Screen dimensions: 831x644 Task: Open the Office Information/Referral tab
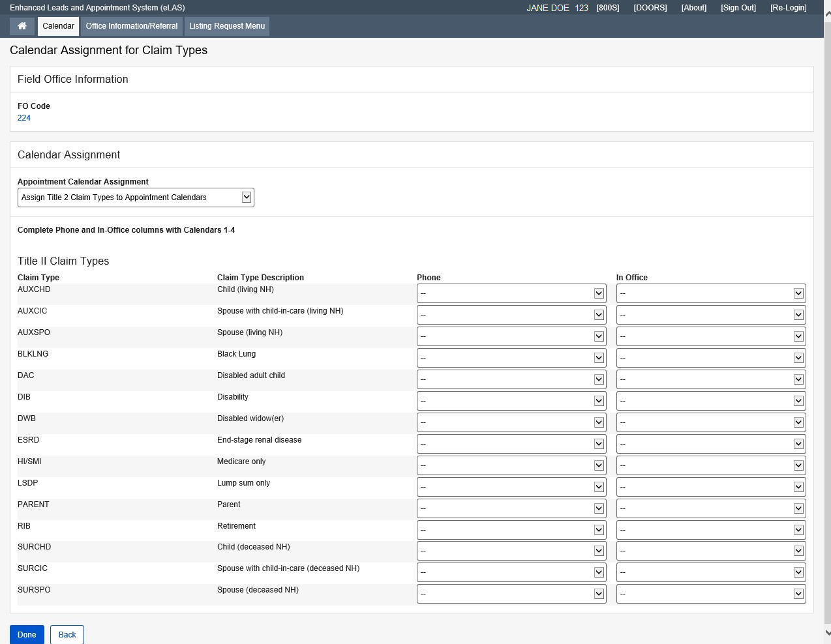(132, 26)
